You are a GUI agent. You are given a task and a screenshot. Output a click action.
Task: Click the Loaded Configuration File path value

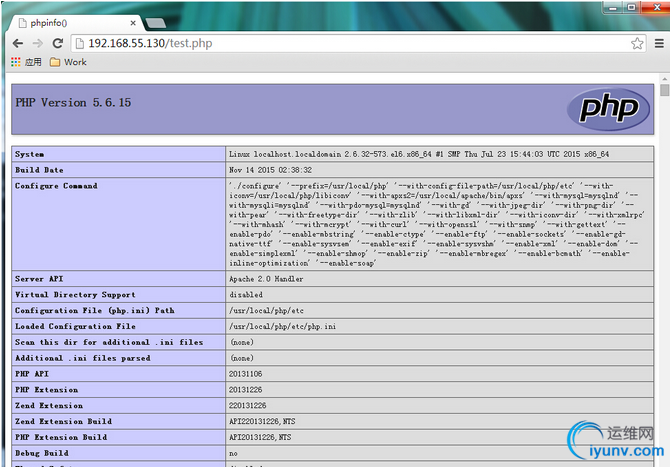tap(282, 326)
